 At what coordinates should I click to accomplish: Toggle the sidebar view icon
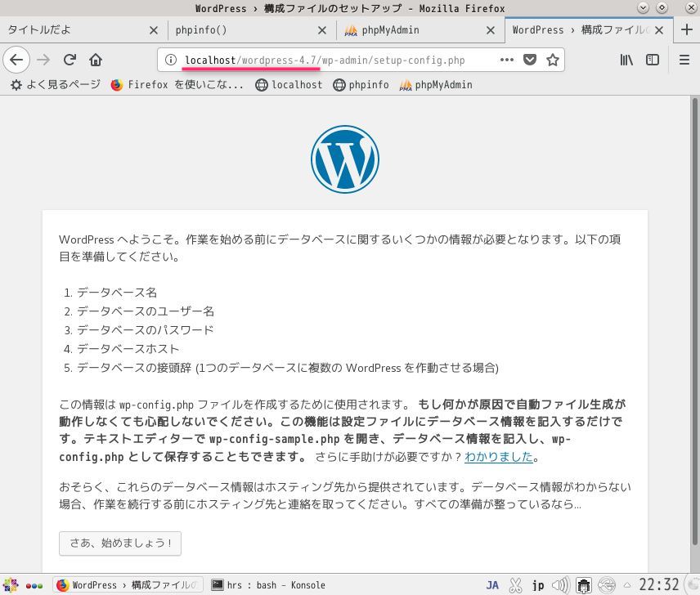coord(653,60)
